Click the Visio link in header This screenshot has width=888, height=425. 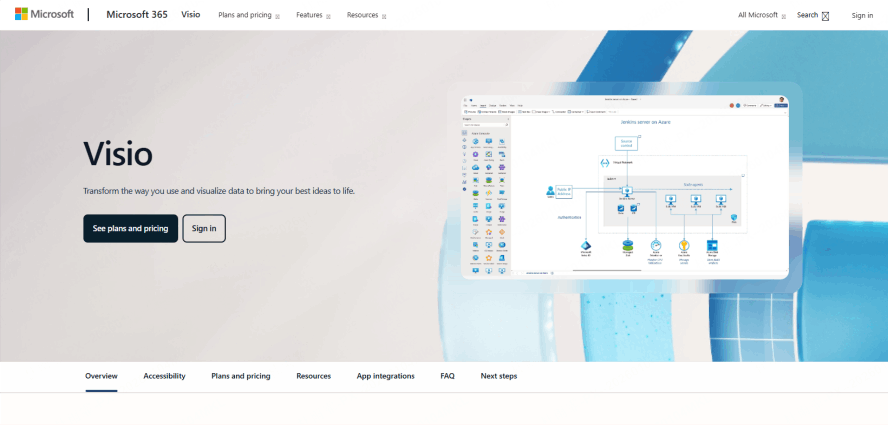pyautogui.click(x=191, y=15)
